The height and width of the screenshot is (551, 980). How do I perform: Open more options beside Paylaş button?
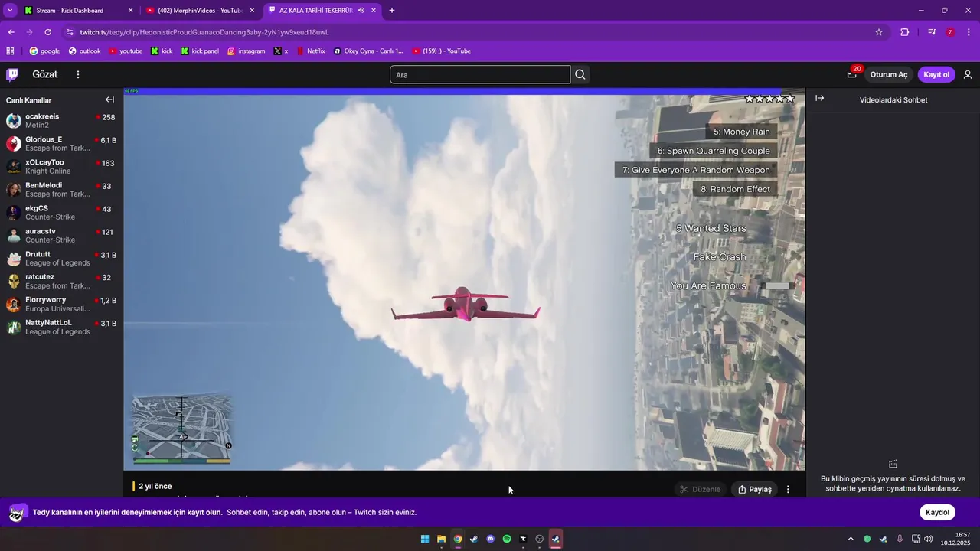788,489
